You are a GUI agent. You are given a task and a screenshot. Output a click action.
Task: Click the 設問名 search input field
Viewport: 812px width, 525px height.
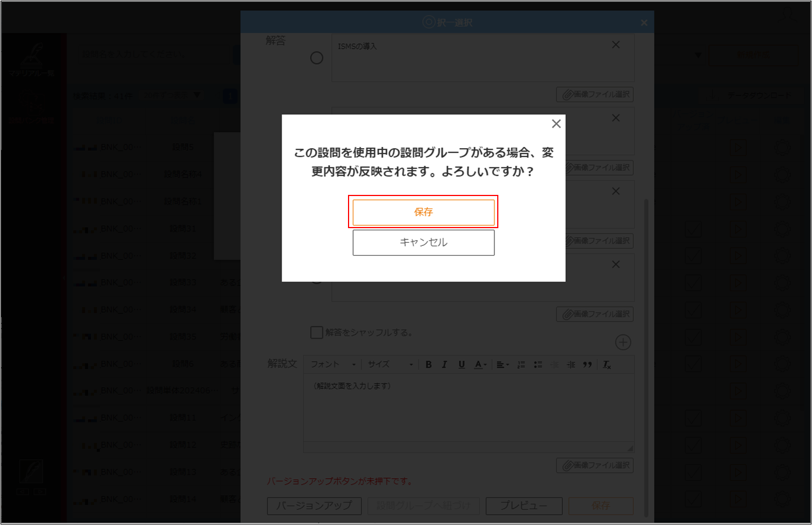tap(155, 55)
